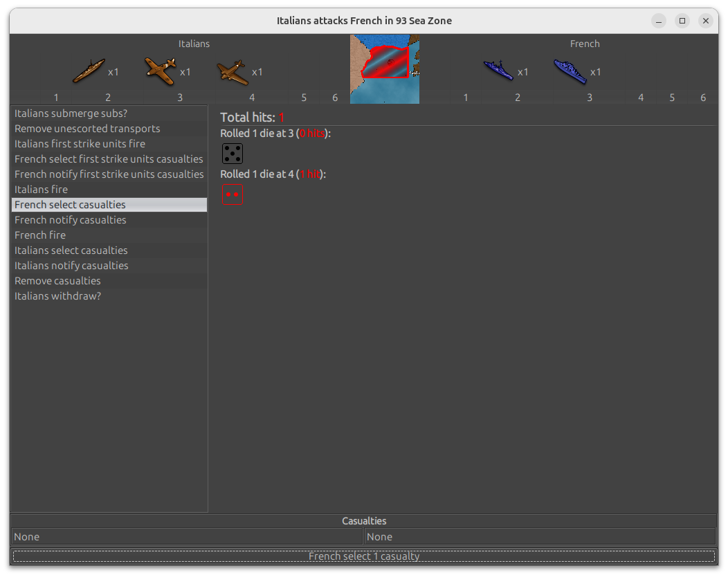Click the left Casualties 'None' field
The width and height of the screenshot is (728, 577).
187,537
